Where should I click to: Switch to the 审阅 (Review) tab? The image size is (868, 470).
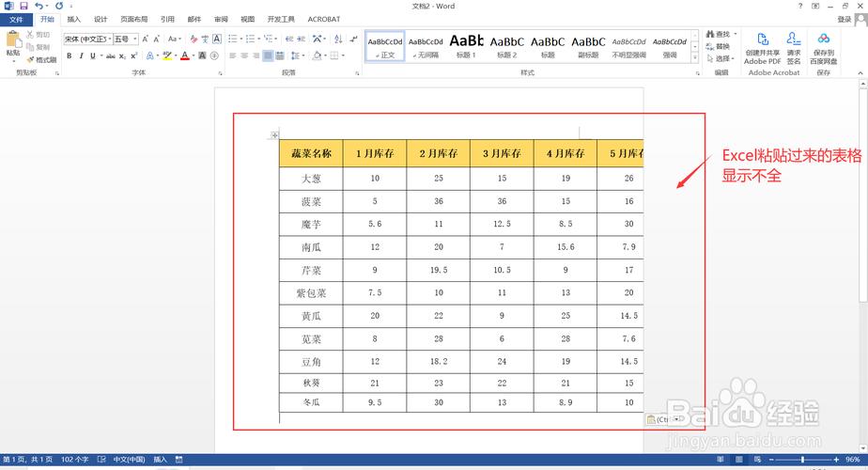pyautogui.click(x=221, y=20)
